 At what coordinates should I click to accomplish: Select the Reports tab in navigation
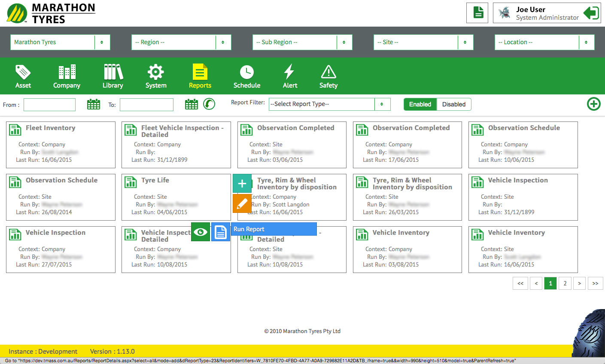point(200,76)
